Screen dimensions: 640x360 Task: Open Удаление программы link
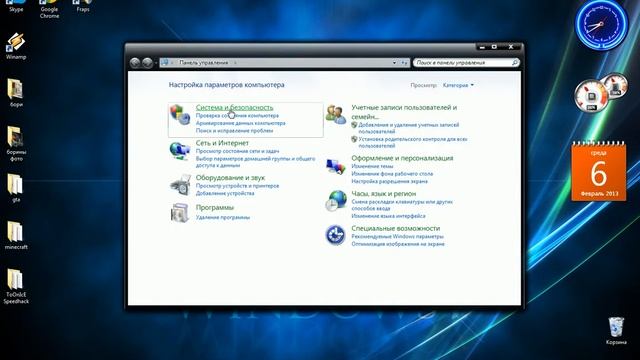(x=222, y=218)
